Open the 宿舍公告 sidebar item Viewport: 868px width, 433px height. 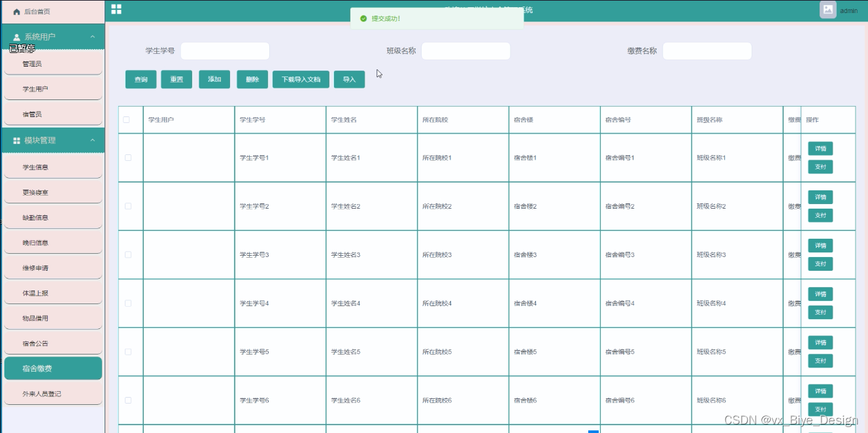click(x=53, y=343)
